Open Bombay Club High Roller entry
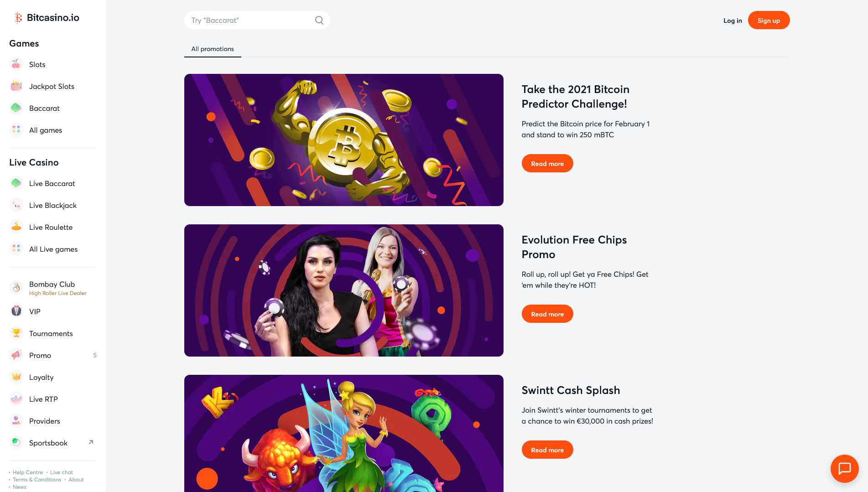The height and width of the screenshot is (492, 868). click(x=53, y=288)
